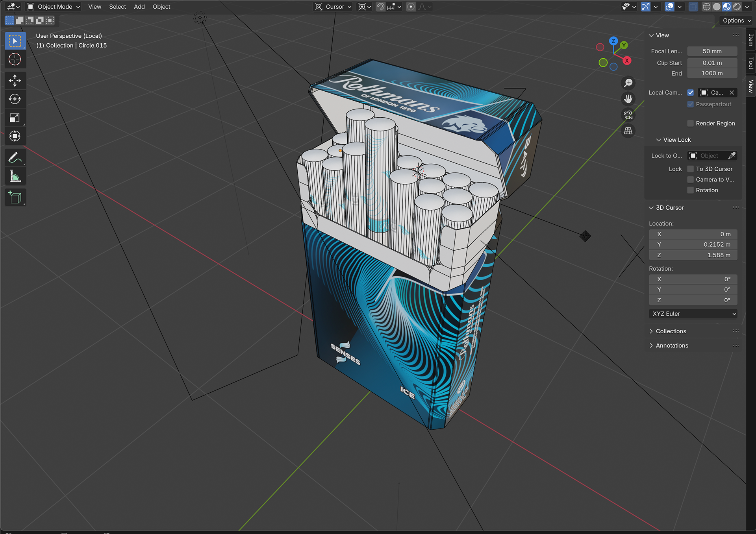Screen dimensions: 756x534
Task: Pick the Add Cube tool
Action: [15, 198]
